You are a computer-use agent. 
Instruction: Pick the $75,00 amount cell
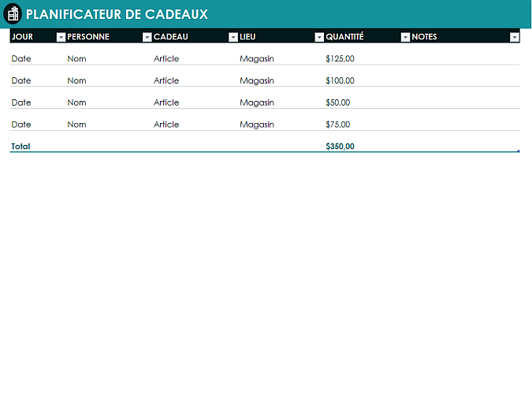pos(337,125)
